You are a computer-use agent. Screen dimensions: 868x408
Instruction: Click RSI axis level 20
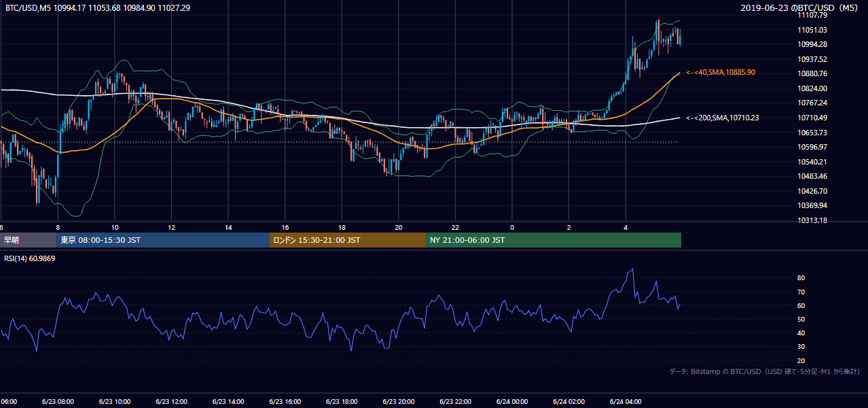coord(801,360)
